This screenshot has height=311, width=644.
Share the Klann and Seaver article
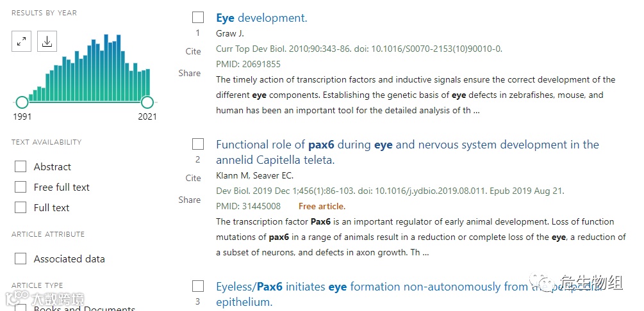pos(190,200)
